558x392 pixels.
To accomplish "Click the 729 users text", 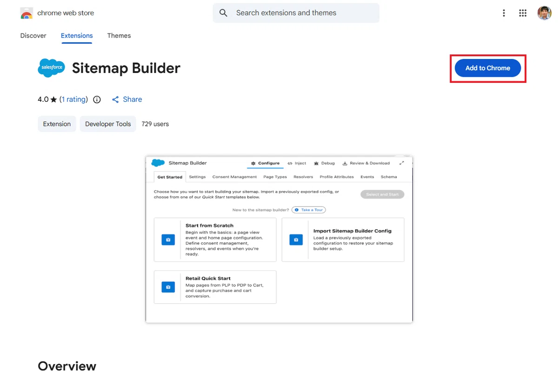I will [x=155, y=124].
